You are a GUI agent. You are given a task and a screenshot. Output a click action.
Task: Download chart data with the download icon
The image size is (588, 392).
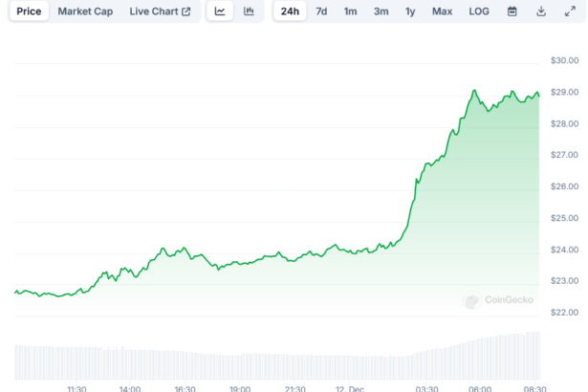coord(541,11)
